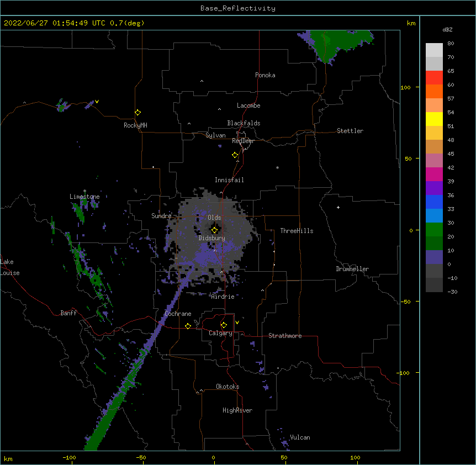Select the Vulcan label
Viewport: 476px width, 465px height.
300,437
